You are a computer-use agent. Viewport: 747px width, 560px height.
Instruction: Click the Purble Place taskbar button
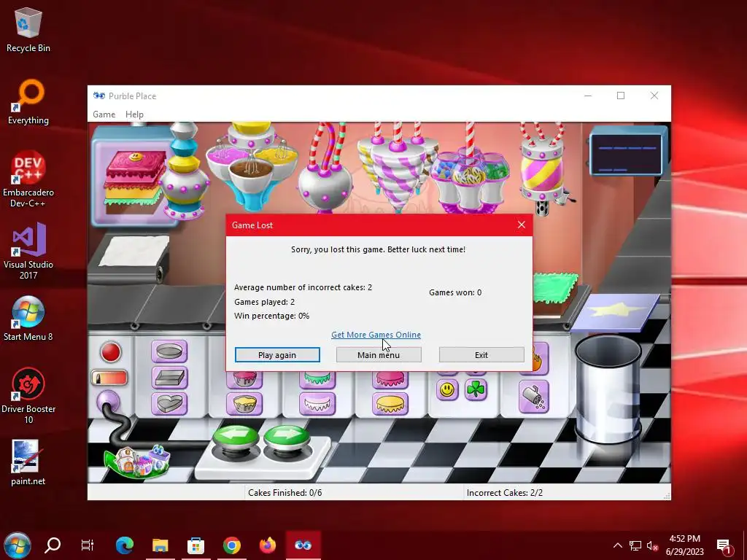click(303, 545)
